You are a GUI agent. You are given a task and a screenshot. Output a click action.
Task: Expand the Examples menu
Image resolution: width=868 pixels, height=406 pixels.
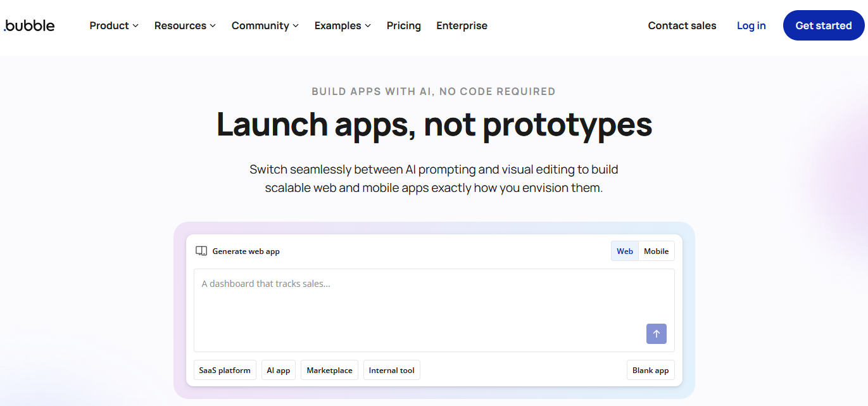coord(343,25)
